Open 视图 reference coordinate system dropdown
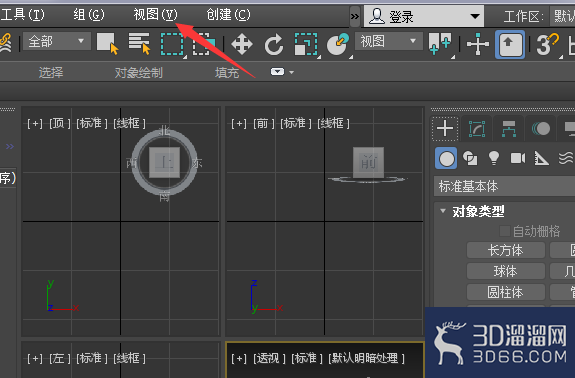 coord(389,41)
